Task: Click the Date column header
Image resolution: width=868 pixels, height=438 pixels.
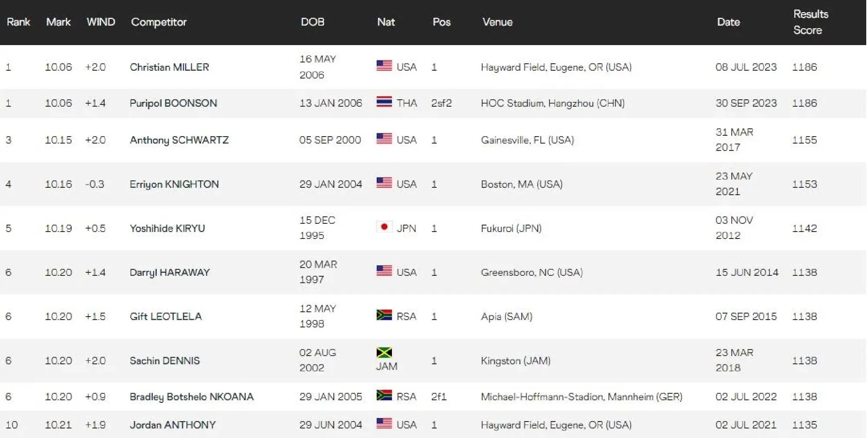Action: click(728, 22)
